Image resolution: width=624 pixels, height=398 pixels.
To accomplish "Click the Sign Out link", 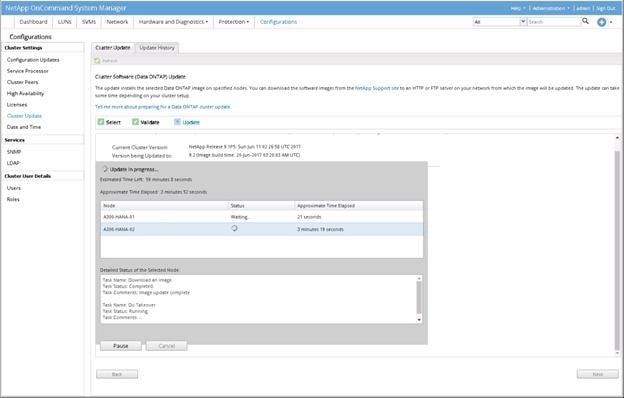I will [x=606, y=8].
